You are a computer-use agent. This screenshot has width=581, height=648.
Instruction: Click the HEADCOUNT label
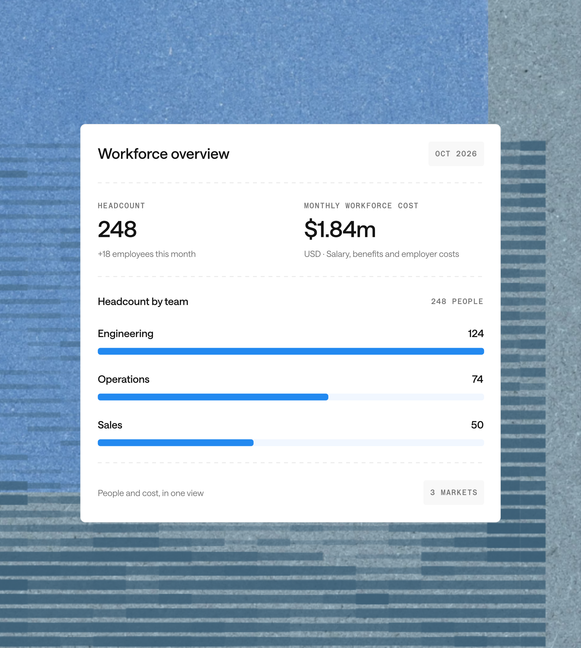point(121,205)
